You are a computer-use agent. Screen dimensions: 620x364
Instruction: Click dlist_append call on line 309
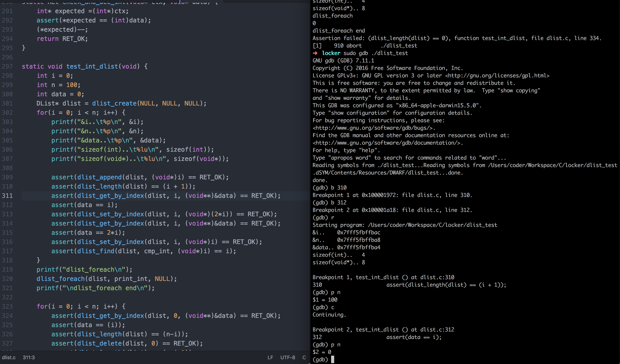(x=99, y=177)
